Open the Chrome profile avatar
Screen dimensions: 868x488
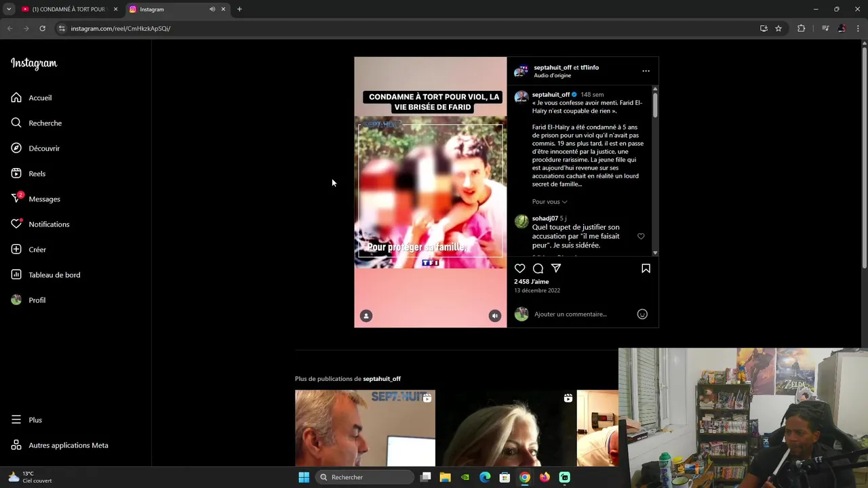(842, 28)
